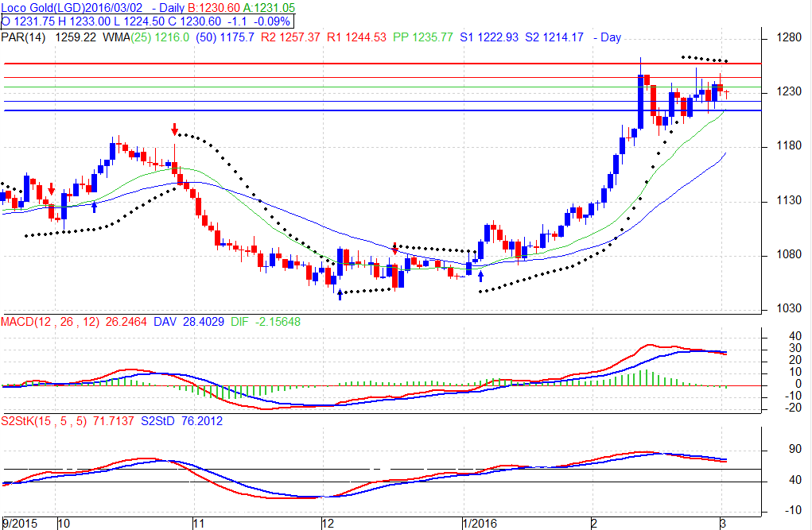This screenshot has width=812, height=530.
Task: Click the 1080 price axis label
Action: [789, 254]
